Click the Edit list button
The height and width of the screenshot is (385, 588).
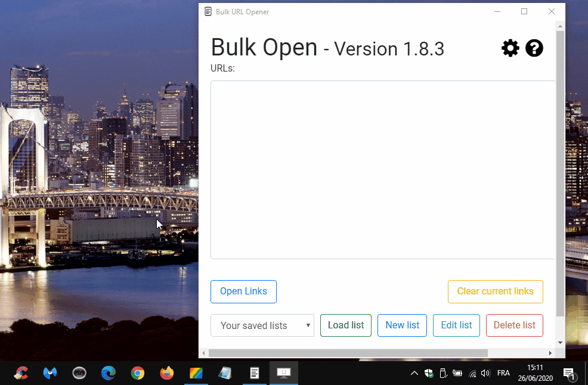tap(456, 325)
